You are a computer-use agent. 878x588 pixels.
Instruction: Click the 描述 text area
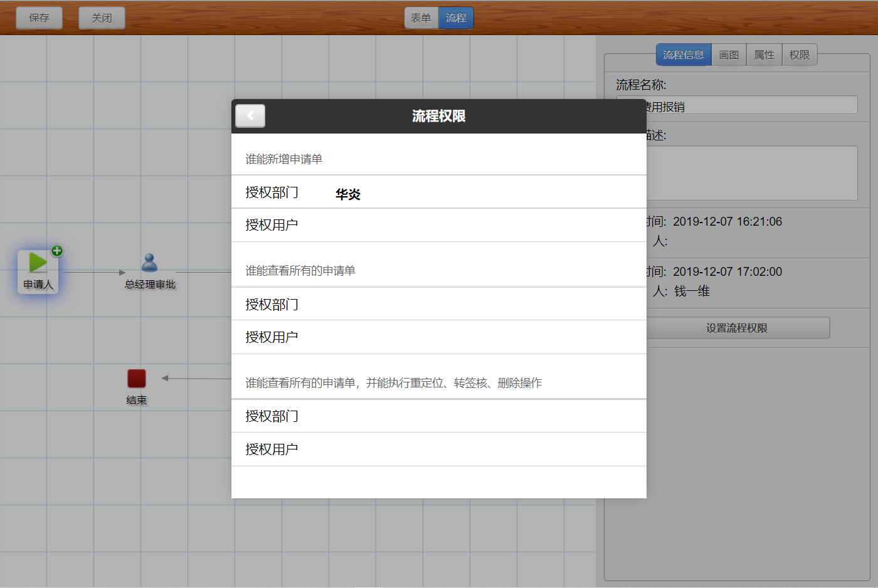pyautogui.click(x=737, y=173)
